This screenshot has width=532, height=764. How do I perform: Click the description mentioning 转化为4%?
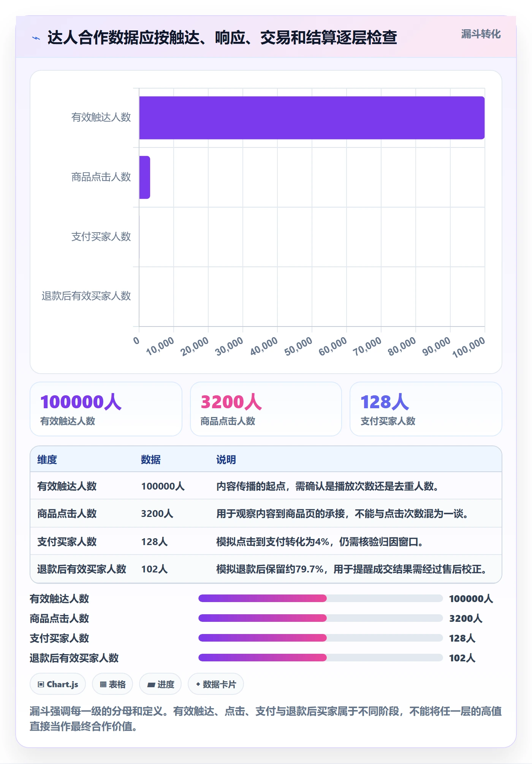click(320, 542)
